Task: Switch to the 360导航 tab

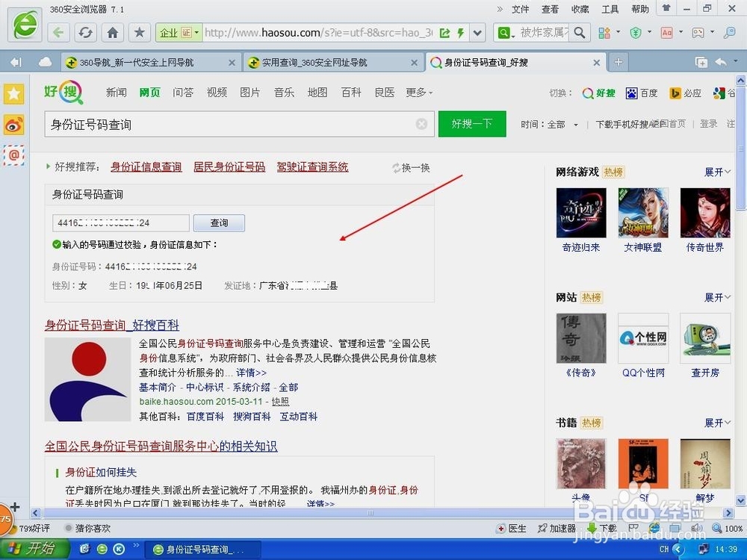Action: (x=150, y=63)
